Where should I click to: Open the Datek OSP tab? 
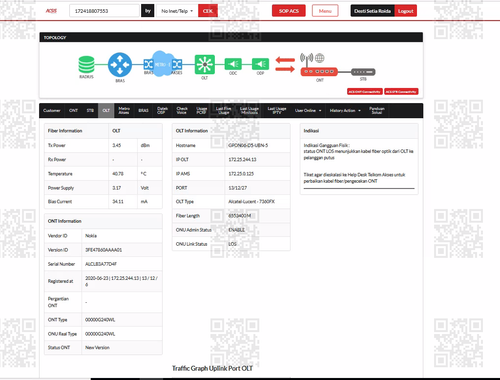point(162,111)
